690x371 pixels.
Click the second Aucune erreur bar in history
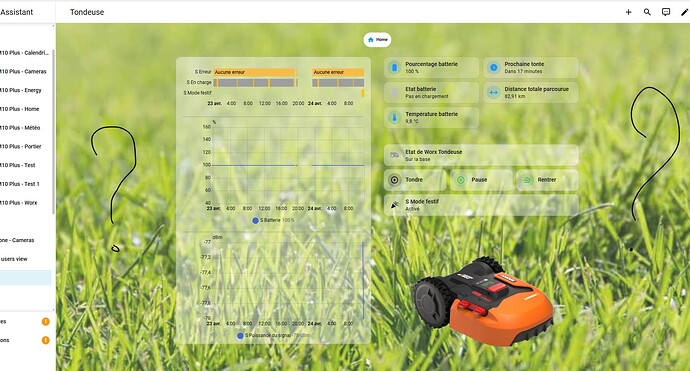(338, 72)
